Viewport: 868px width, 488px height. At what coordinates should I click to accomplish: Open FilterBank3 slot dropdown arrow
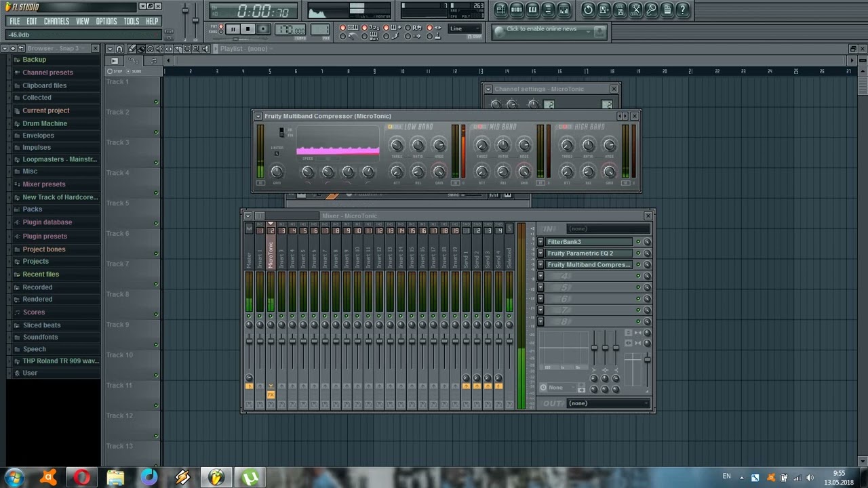pyautogui.click(x=540, y=242)
